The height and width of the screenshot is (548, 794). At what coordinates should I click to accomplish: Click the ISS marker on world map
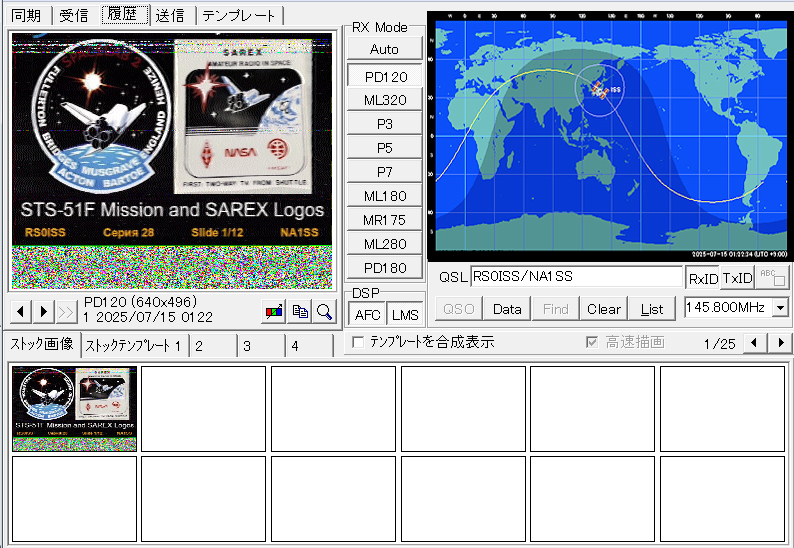pyautogui.click(x=600, y=90)
